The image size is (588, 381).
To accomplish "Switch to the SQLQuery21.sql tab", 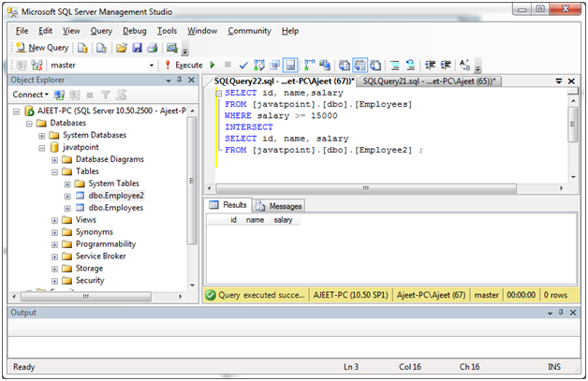I will [x=429, y=81].
